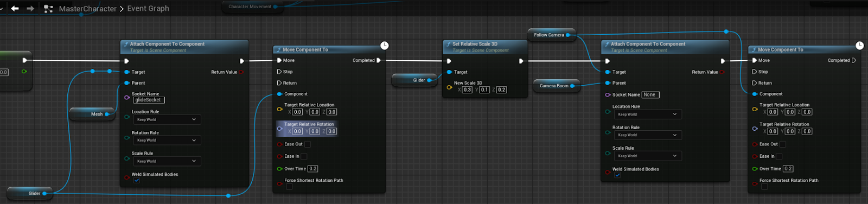The image size is (868, 204).
Task: Edit New Scale 3D Y value 0.1
Action: 484,90
